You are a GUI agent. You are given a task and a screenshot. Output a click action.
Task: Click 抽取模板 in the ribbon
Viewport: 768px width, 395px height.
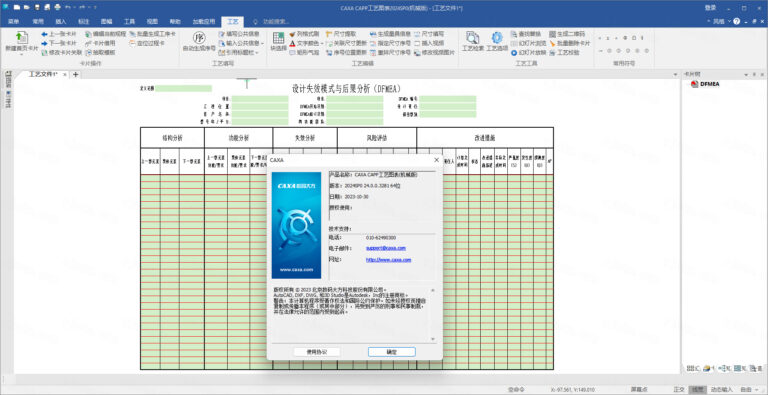coord(100,52)
